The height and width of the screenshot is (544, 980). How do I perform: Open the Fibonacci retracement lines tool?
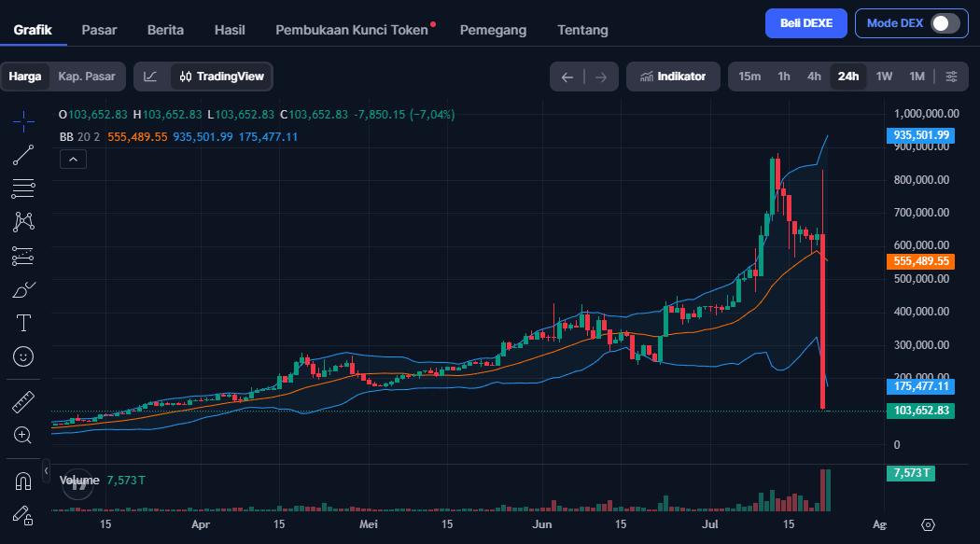23,188
